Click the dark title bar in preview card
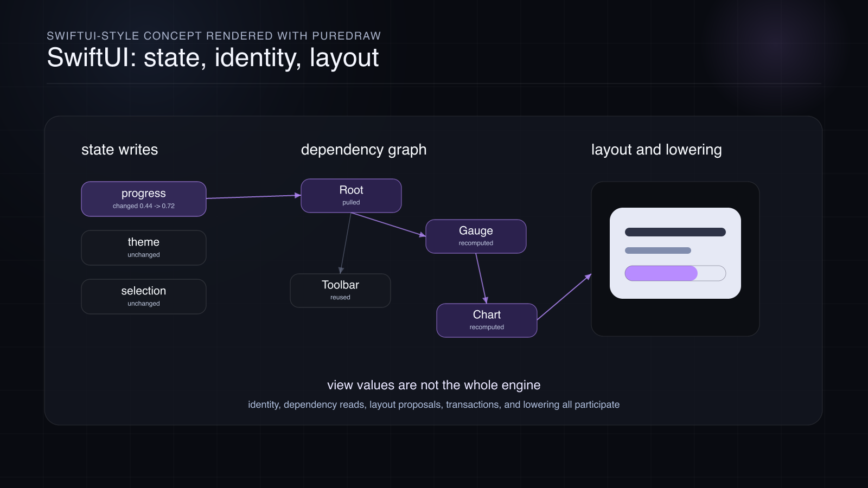The image size is (868, 488). [675, 232]
